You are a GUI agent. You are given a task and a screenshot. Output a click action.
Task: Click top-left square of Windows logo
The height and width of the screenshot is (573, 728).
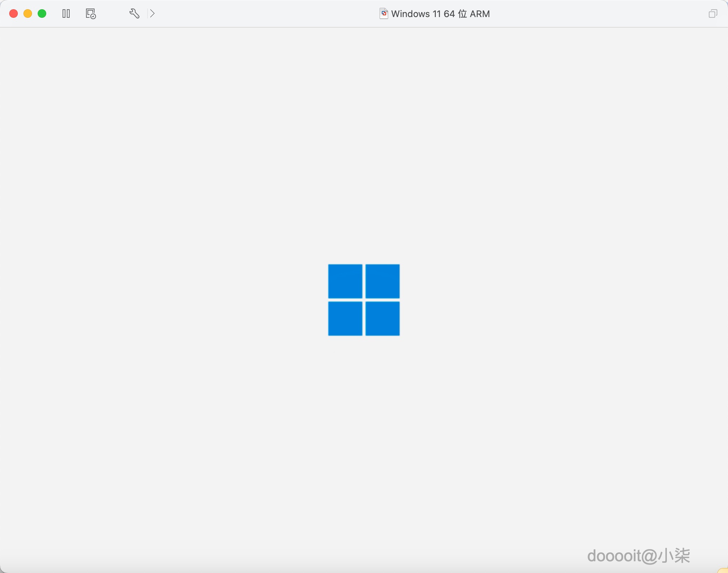pyautogui.click(x=345, y=281)
